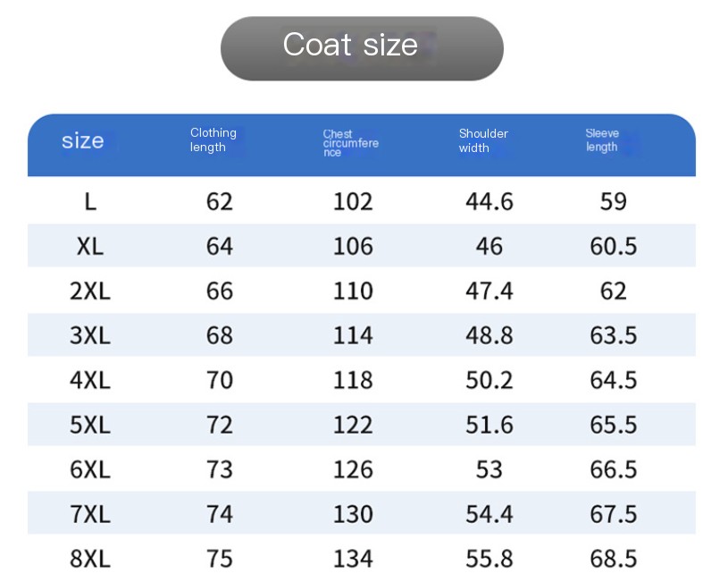
Task: Click the 3XL size row label
Action: point(90,335)
